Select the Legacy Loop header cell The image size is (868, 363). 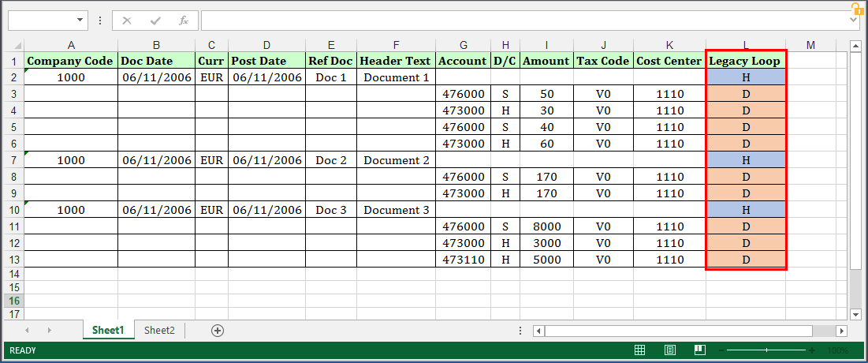click(745, 61)
